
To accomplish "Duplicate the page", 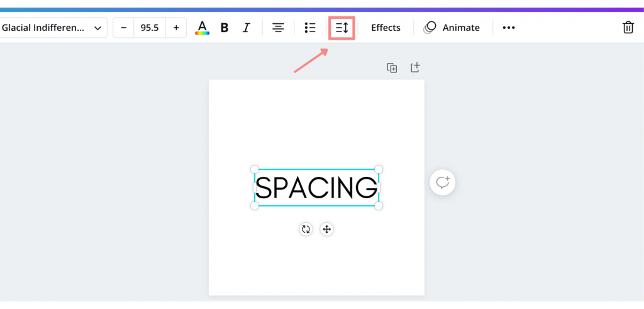I will (392, 68).
